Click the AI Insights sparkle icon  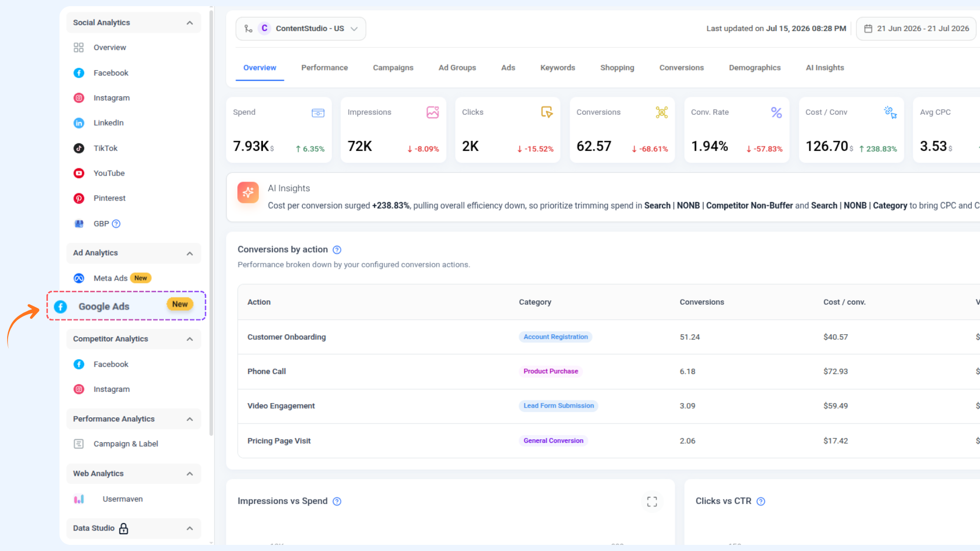click(x=248, y=192)
